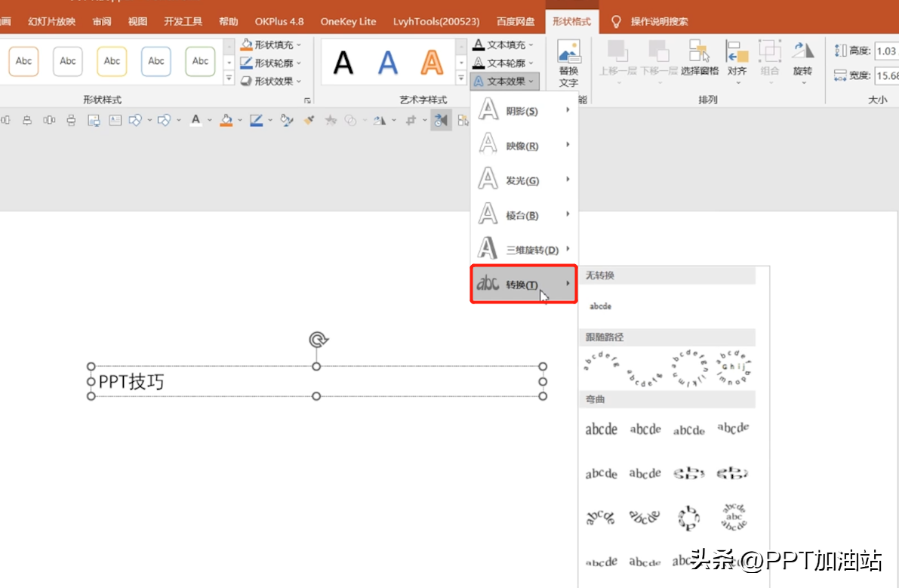899x588 pixels.
Task: Choose the yellow-outlined Abc shape style
Action: click(112, 61)
